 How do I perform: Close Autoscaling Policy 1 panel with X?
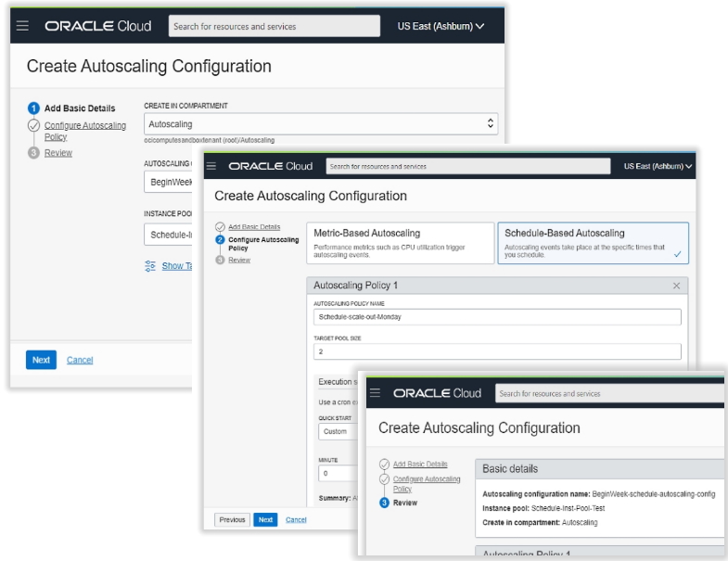tap(676, 286)
